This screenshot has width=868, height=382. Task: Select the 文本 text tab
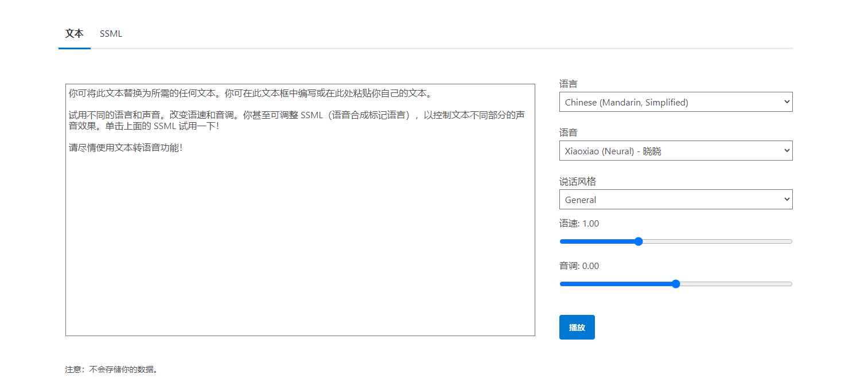(74, 33)
